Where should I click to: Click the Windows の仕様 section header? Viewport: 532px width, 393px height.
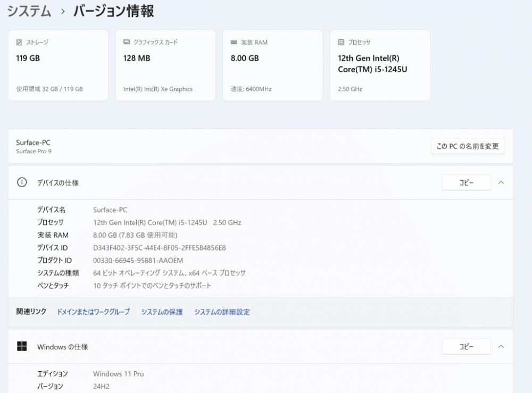[261, 346]
